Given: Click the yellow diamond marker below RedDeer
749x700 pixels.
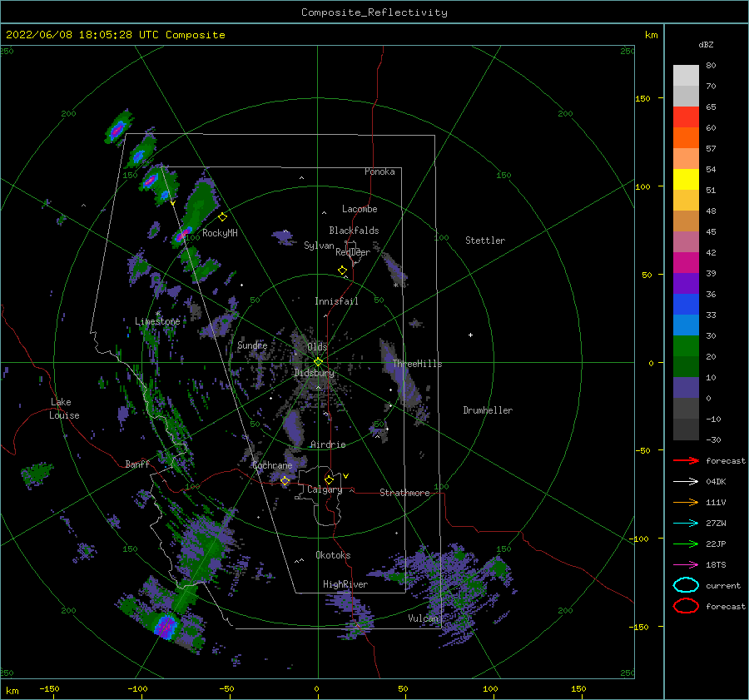Looking at the screenshot, I should pyautogui.click(x=343, y=270).
